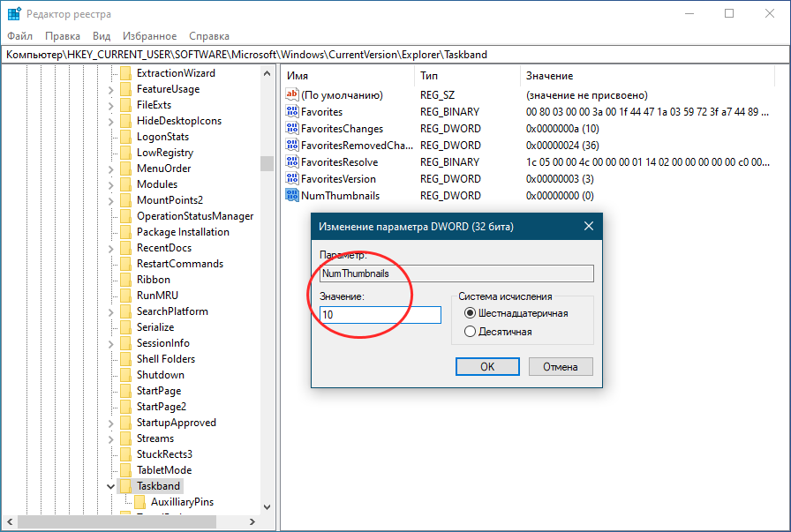Screen dimensions: 791x532
Task: Open the Избранное menu
Action: coord(150,36)
